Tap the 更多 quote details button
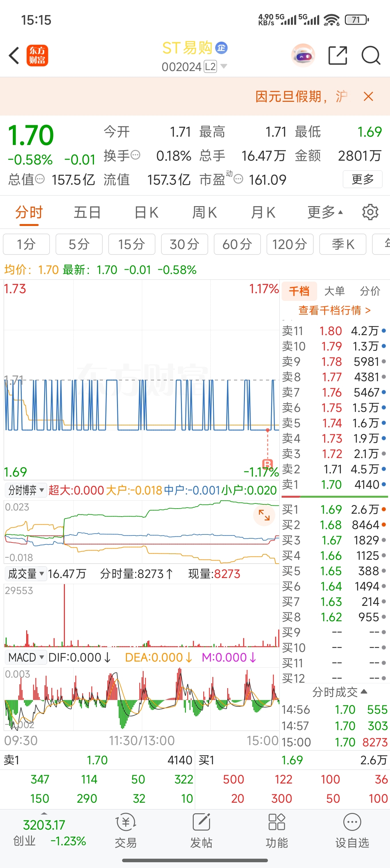This screenshot has width=390, height=868. (x=363, y=179)
